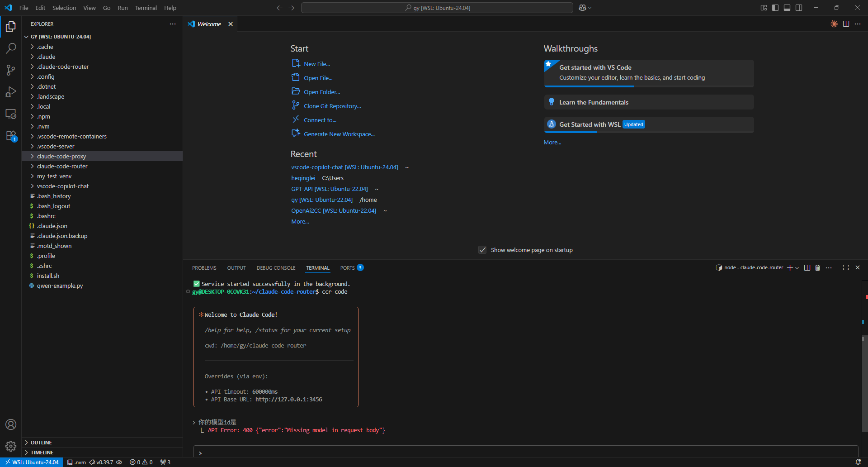868x467 pixels.
Task: Open Run and Debug view
Action: (11, 92)
